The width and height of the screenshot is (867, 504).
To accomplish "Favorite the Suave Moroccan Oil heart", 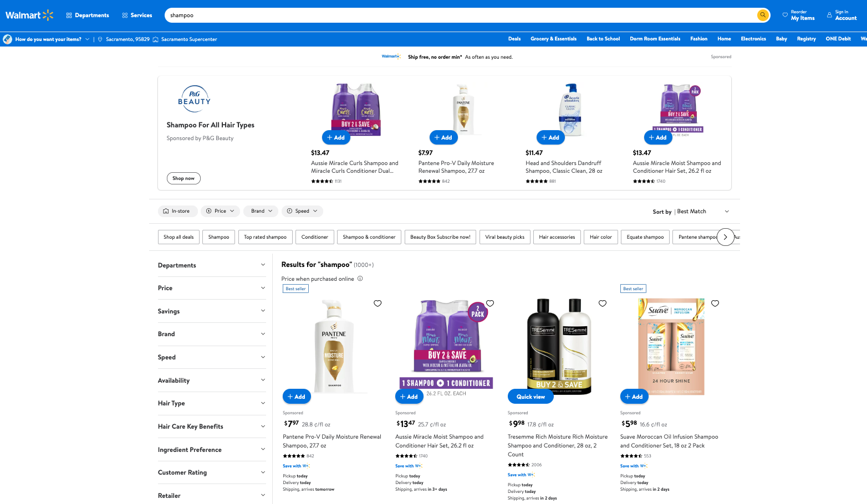I will tap(715, 304).
